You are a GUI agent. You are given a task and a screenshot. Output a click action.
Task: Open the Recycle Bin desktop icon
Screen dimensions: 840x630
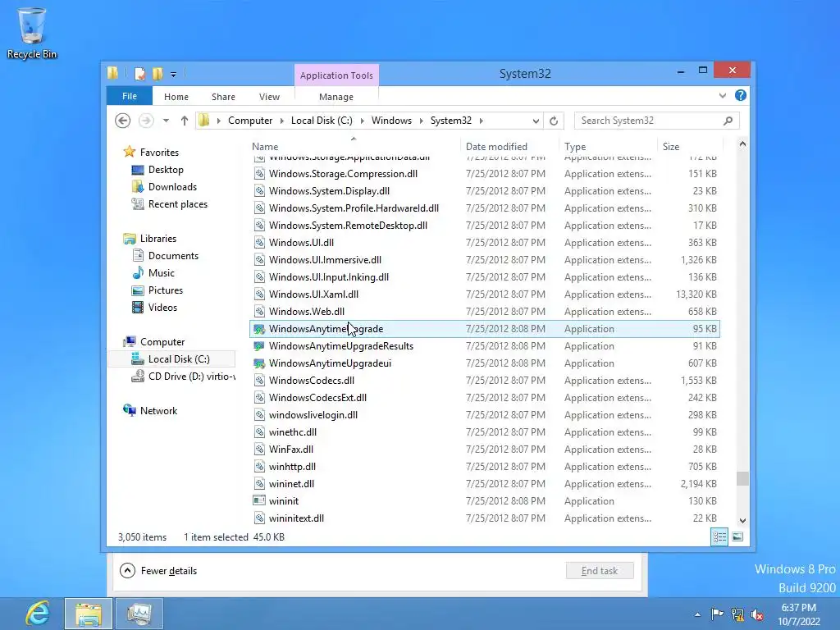[32, 33]
